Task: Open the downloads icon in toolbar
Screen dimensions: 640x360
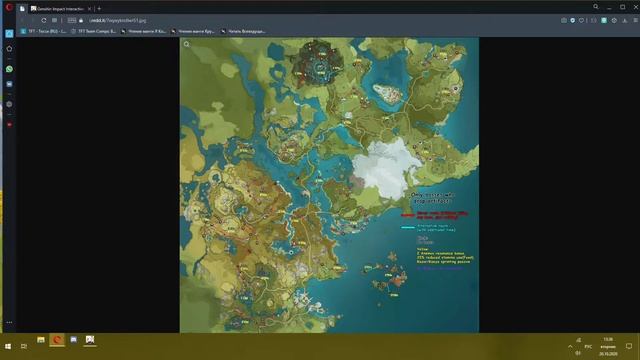Action: pos(624,20)
